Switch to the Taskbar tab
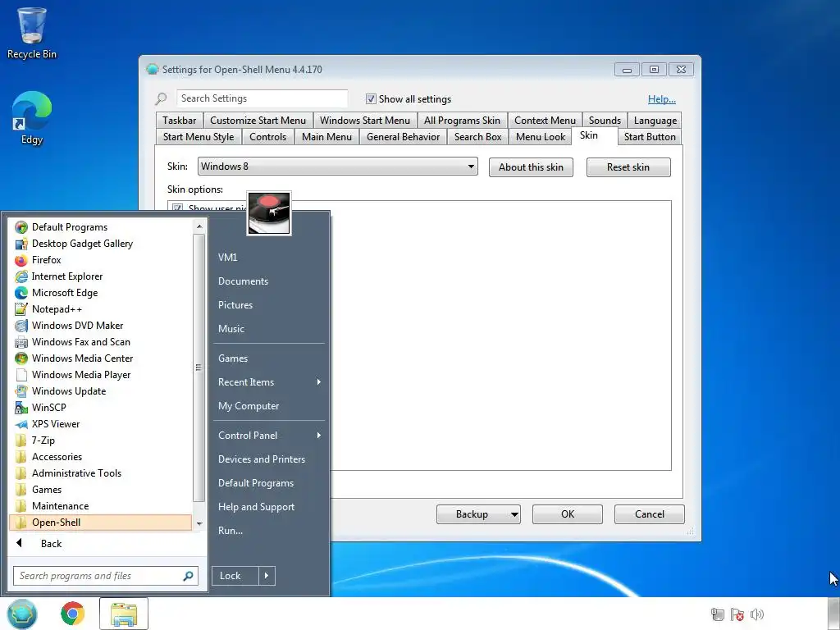 pyautogui.click(x=180, y=121)
